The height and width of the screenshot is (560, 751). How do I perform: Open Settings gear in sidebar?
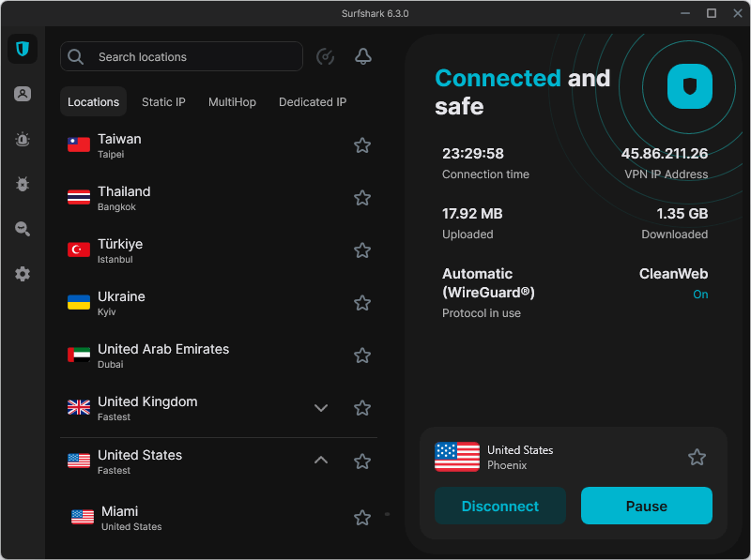(x=23, y=274)
